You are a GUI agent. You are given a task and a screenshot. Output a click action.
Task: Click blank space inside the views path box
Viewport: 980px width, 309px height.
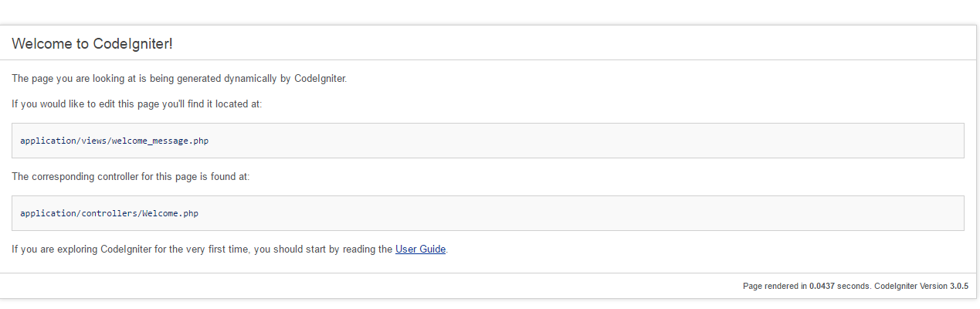[x=587, y=141]
